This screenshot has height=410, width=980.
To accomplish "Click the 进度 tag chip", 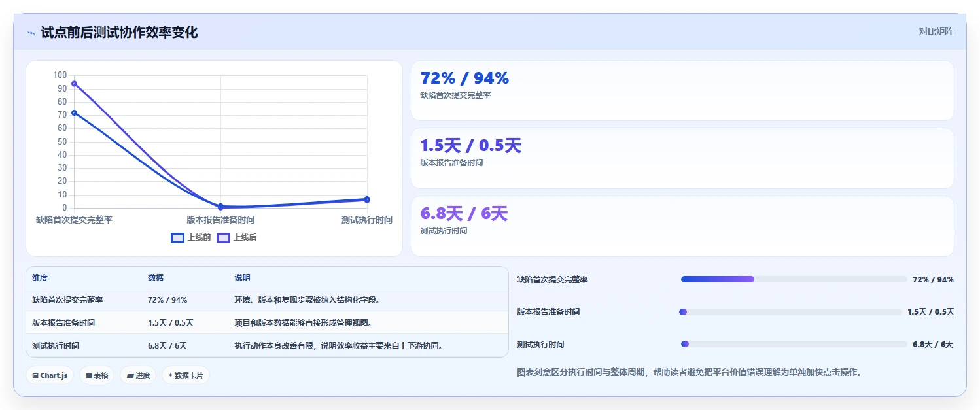I will tap(138, 375).
